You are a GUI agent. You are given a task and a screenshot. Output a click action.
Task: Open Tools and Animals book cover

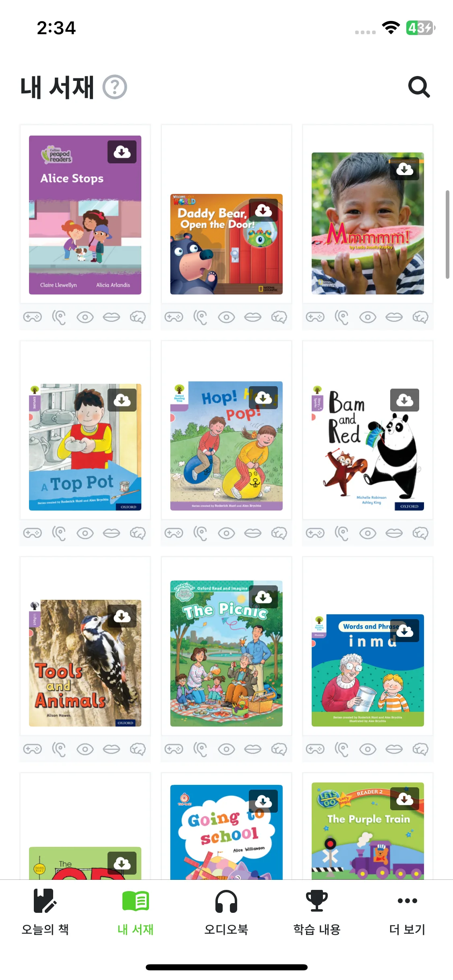(85, 663)
